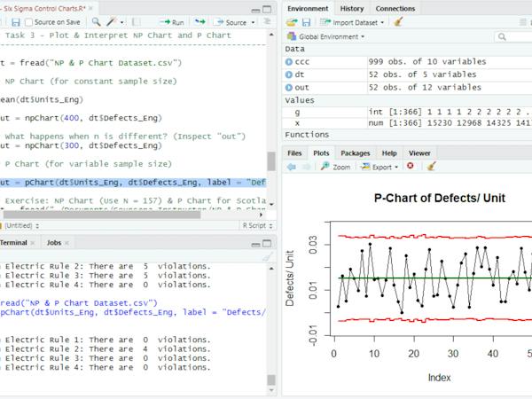Expand the ccc data frame

pos(289,62)
